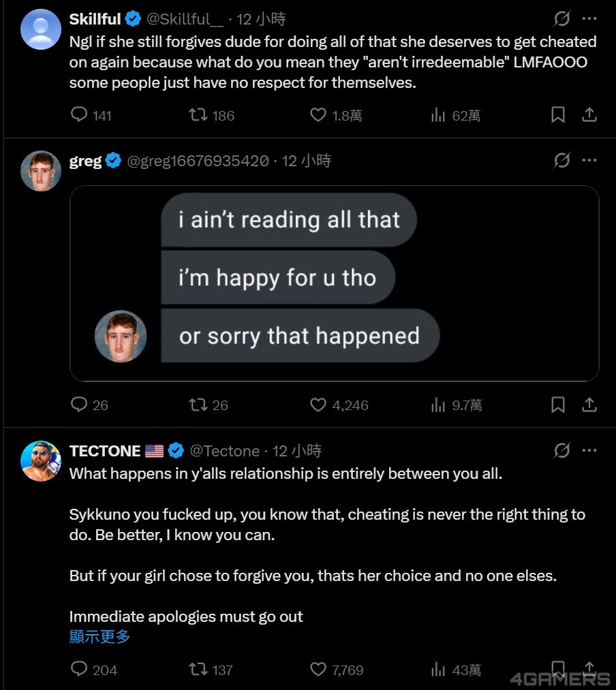Screen dimensions: 616x690
Task: Retweet TECTONE's post
Action: tap(198, 670)
